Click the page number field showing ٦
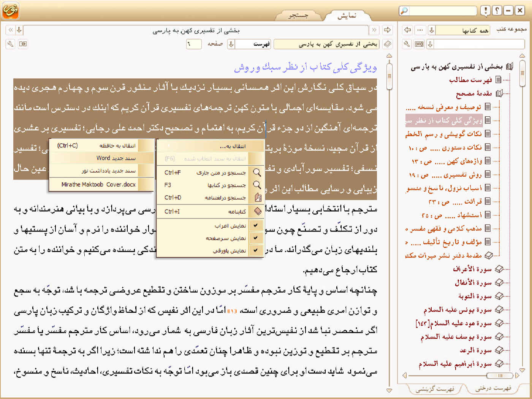This screenshot has width=532, height=399. point(194,44)
